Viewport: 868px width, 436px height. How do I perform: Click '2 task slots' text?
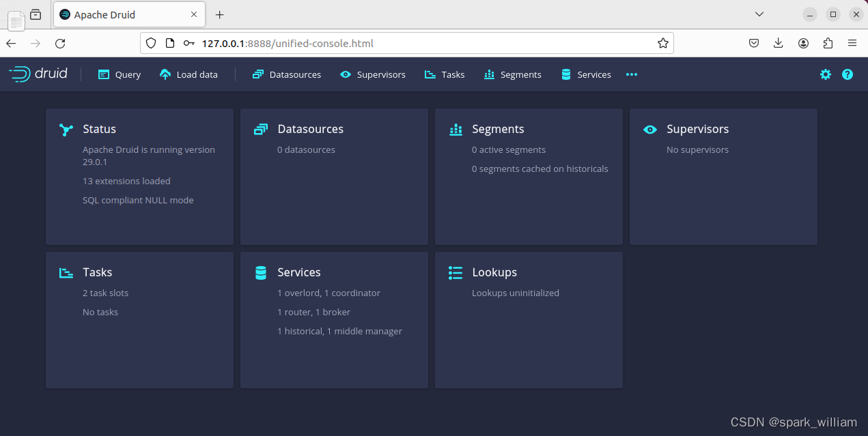[106, 293]
